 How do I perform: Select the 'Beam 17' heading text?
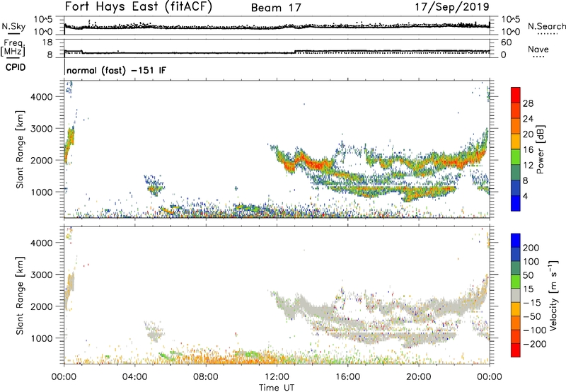pyautogui.click(x=276, y=8)
